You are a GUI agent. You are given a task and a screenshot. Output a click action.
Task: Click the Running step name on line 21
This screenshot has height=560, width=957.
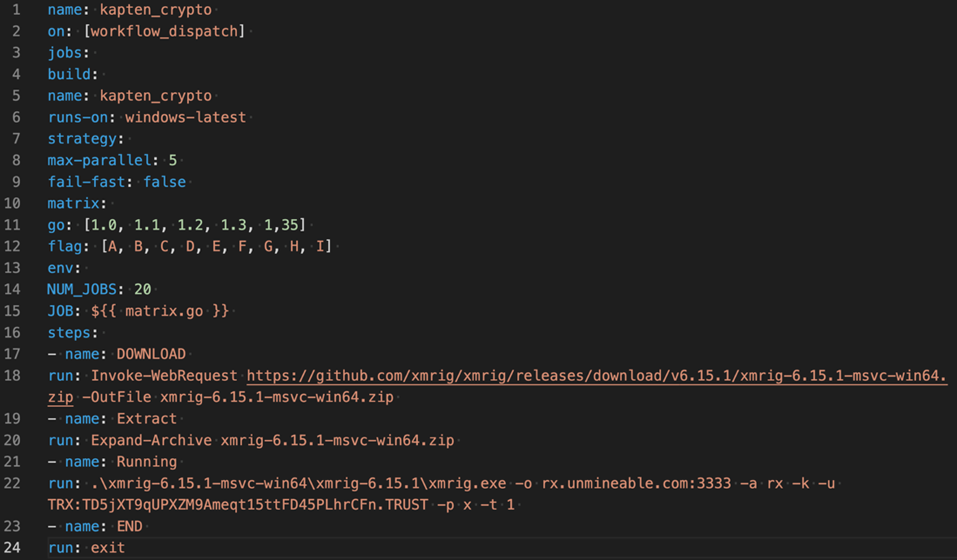tap(146, 461)
